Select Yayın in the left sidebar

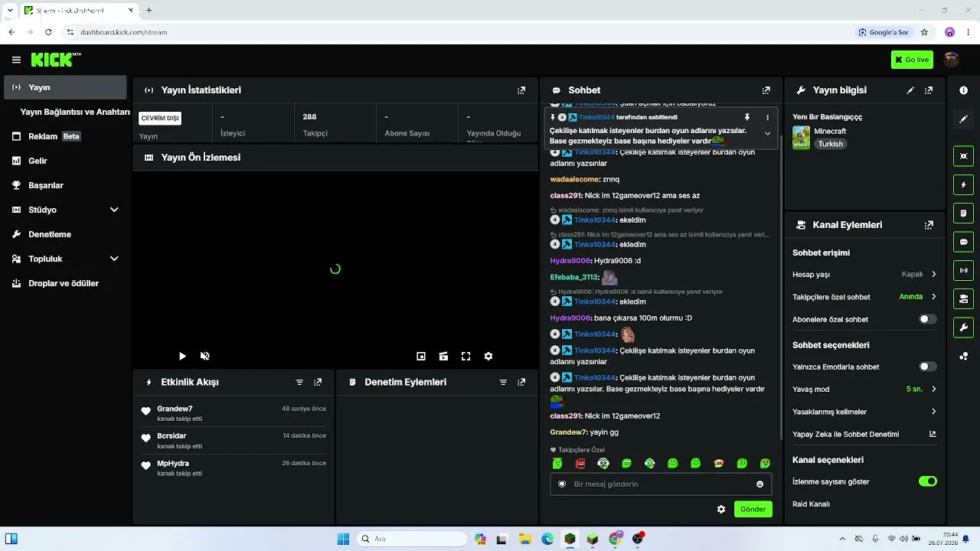pos(65,87)
